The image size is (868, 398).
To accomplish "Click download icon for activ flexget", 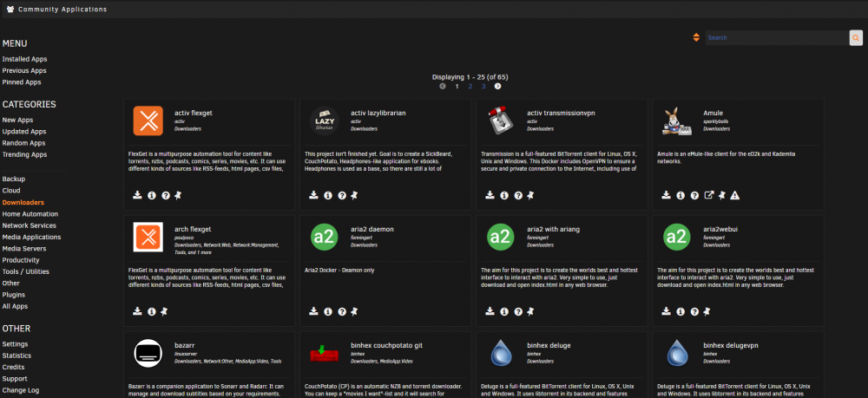I will click(x=137, y=195).
